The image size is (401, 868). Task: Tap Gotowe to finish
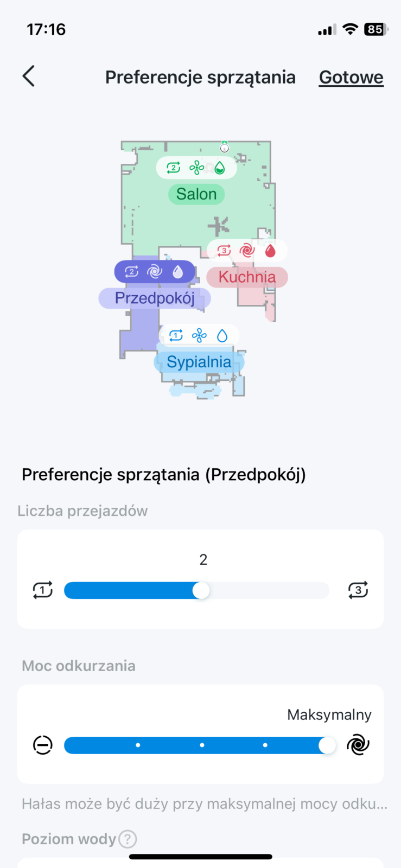351,78
